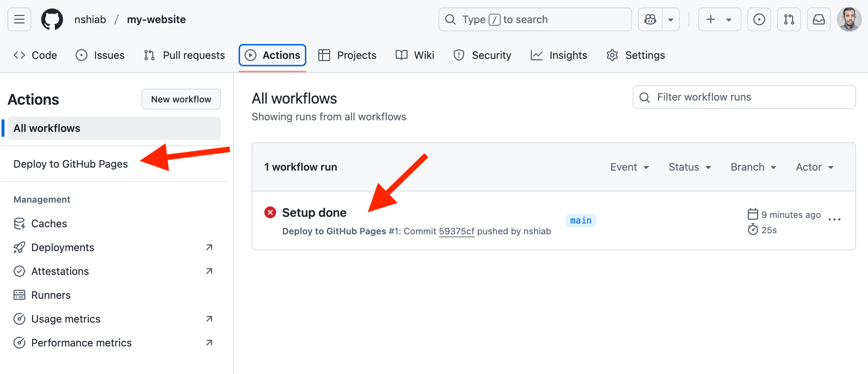The image size is (868, 374).
Task: Open the hamburger navigation menu
Action: [19, 19]
